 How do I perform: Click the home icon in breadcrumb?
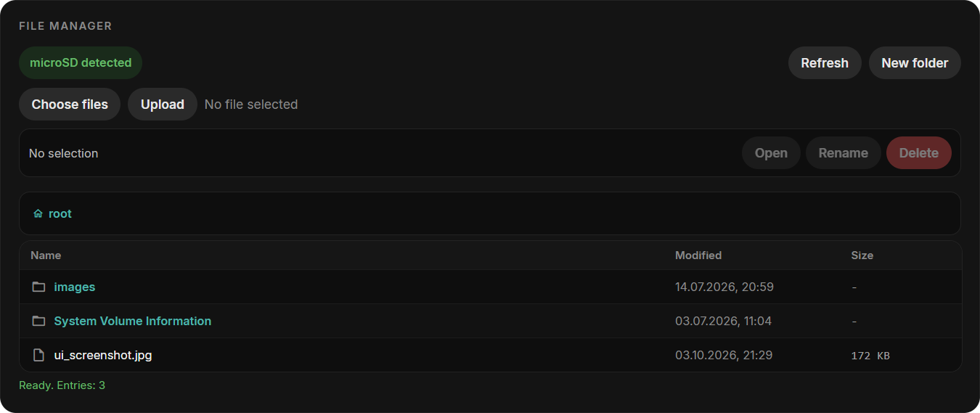point(38,214)
